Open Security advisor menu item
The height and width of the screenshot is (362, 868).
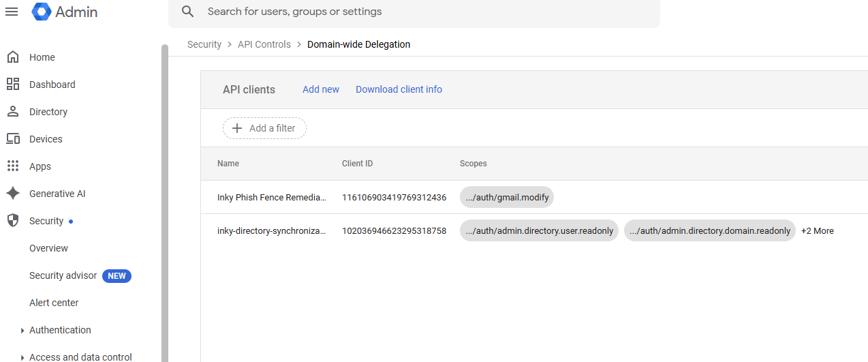click(x=63, y=275)
